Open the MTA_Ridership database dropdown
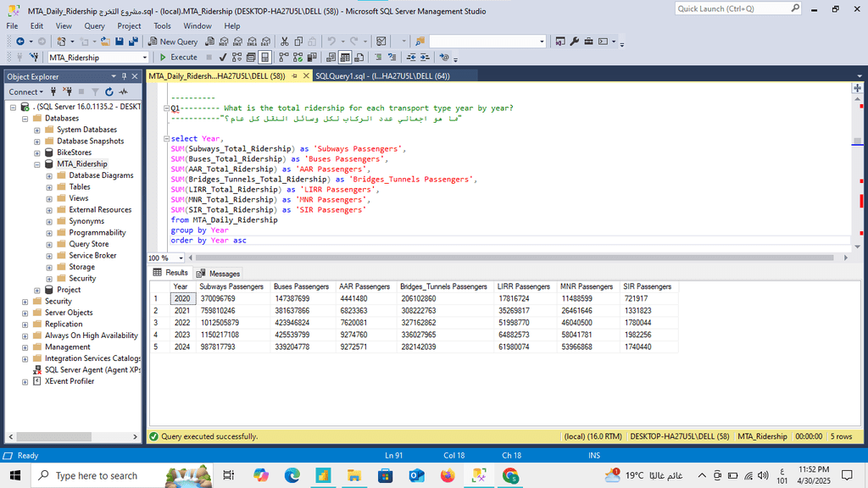This screenshot has height=488, width=868. point(145,58)
